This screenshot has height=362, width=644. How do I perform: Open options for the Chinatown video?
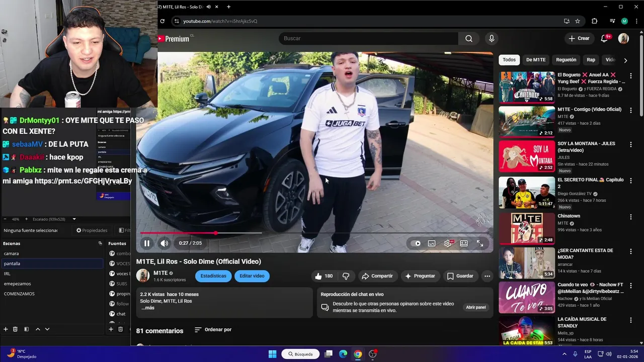point(630,217)
